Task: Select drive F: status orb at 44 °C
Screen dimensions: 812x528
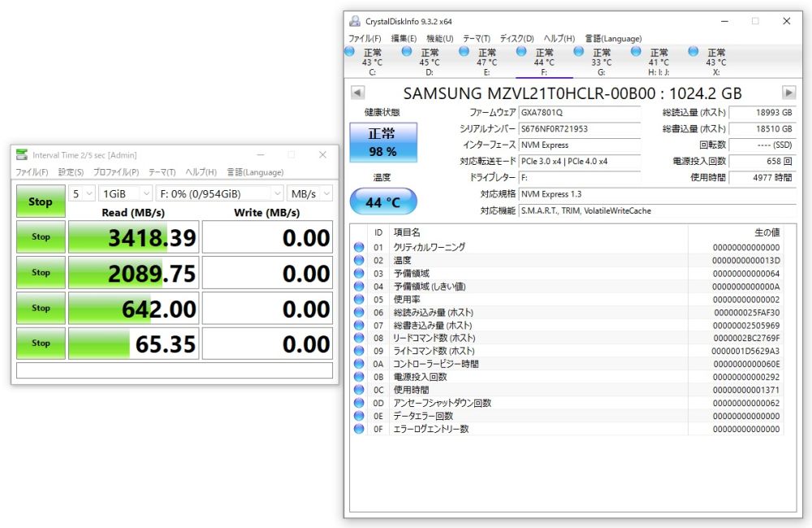Action: click(x=521, y=51)
